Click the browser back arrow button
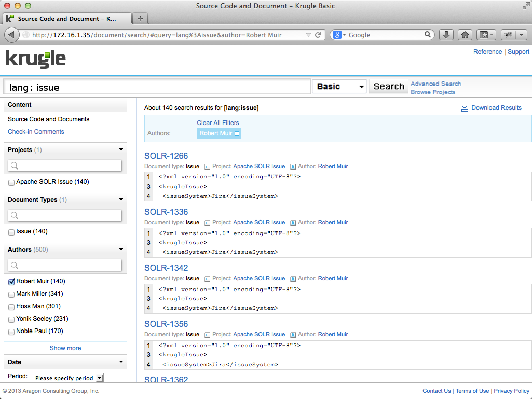Screen dimensions: 532x399 [x=11, y=35]
